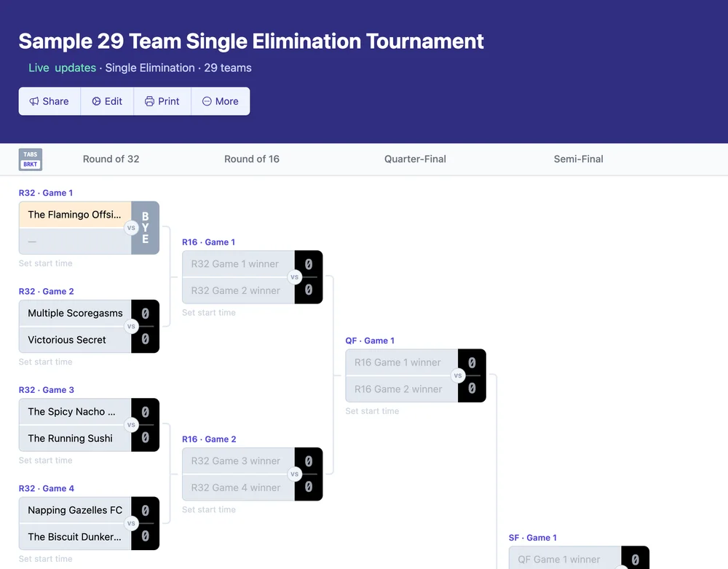This screenshot has width=728, height=569.
Task: Select the Semi-Final round header
Action: (577, 159)
